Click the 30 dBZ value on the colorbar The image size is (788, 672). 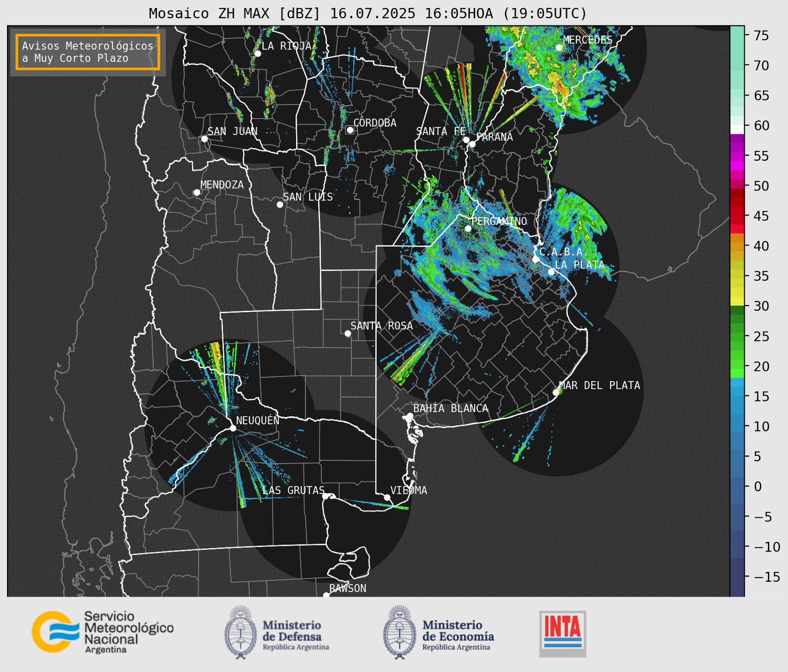(x=760, y=306)
